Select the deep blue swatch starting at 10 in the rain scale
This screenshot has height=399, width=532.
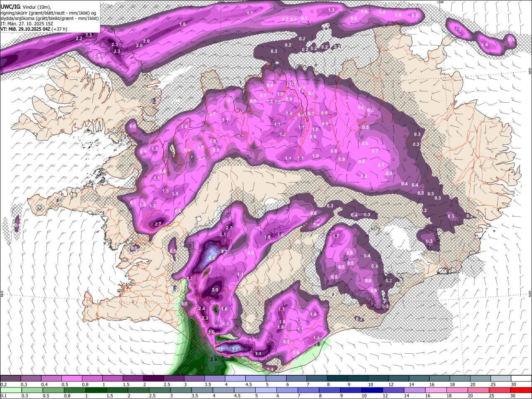click(372, 390)
